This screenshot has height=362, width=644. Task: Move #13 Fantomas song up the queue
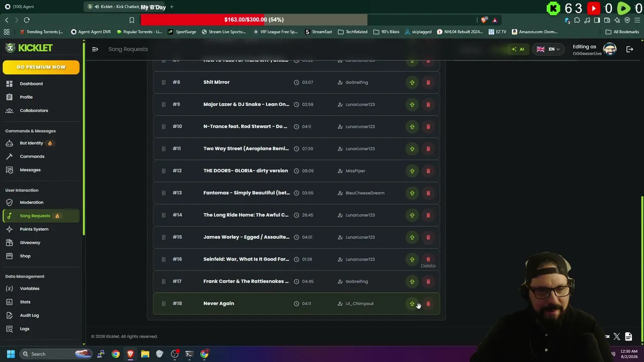click(x=412, y=193)
